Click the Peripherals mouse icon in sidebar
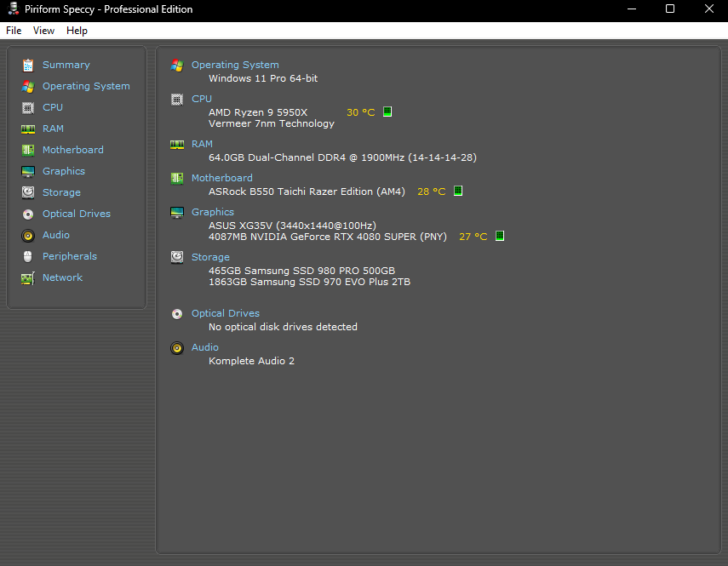This screenshot has height=566, width=728. coord(28,256)
